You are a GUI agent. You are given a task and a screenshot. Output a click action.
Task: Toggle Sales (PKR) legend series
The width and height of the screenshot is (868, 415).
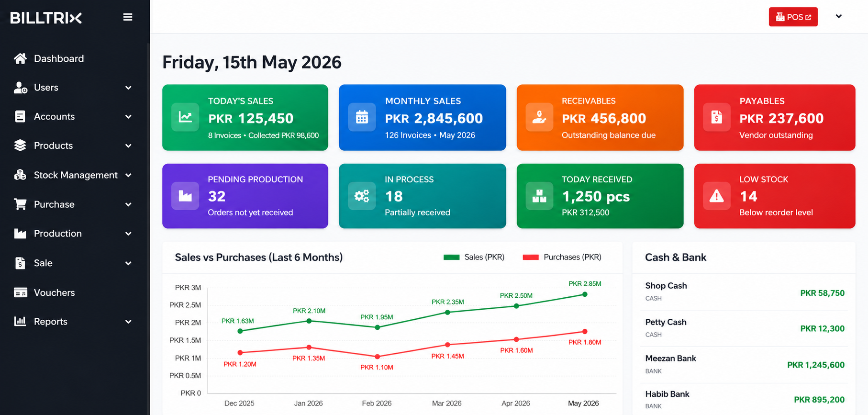point(474,257)
